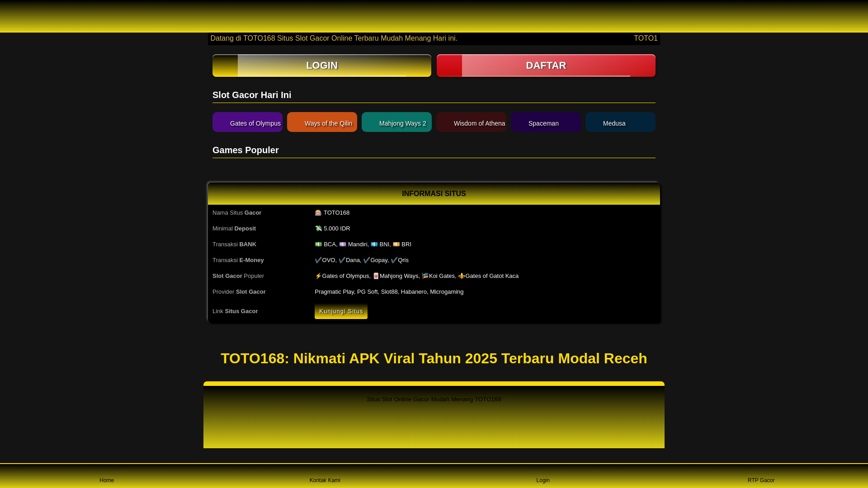868x488 pixels.
Task: Open Wisdom of Athena game
Action: [x=471, y=122]
